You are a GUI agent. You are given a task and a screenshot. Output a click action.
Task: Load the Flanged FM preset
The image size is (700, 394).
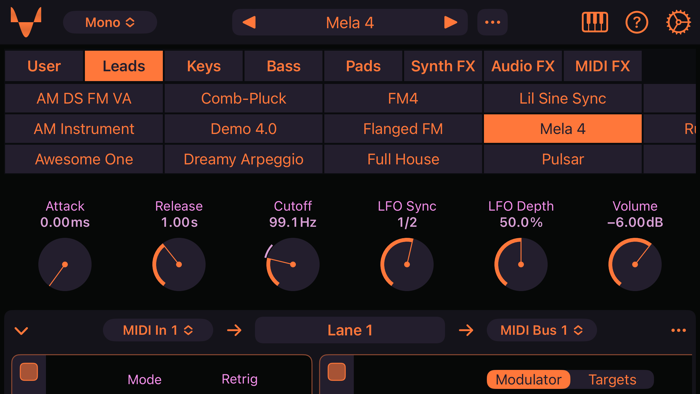click(403, 129)
